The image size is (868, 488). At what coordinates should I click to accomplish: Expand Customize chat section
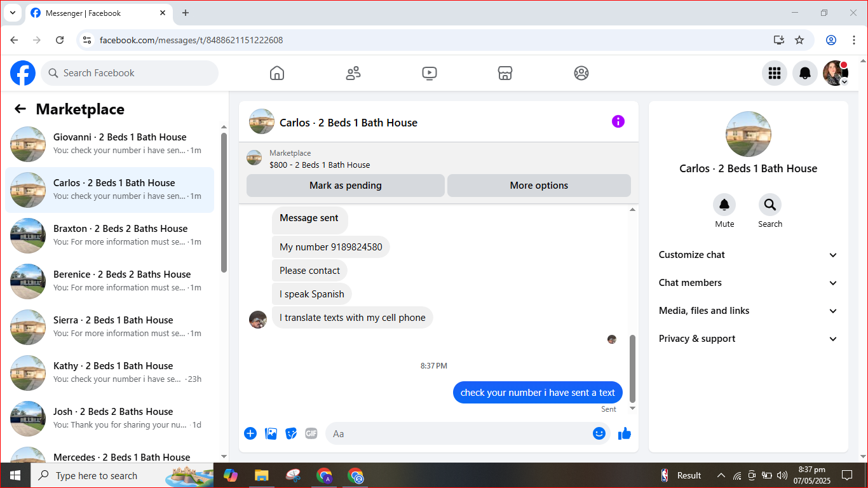(x=749, y=255)
